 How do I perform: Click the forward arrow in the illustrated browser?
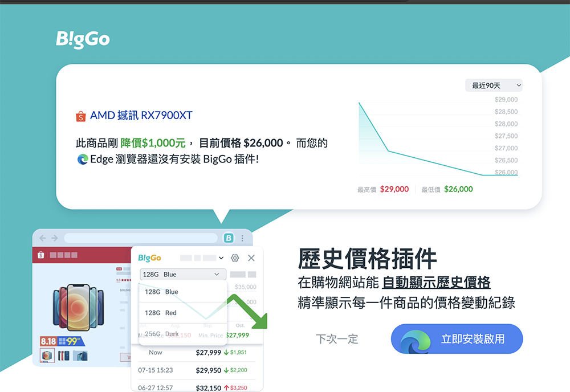[x=55, y=238]
